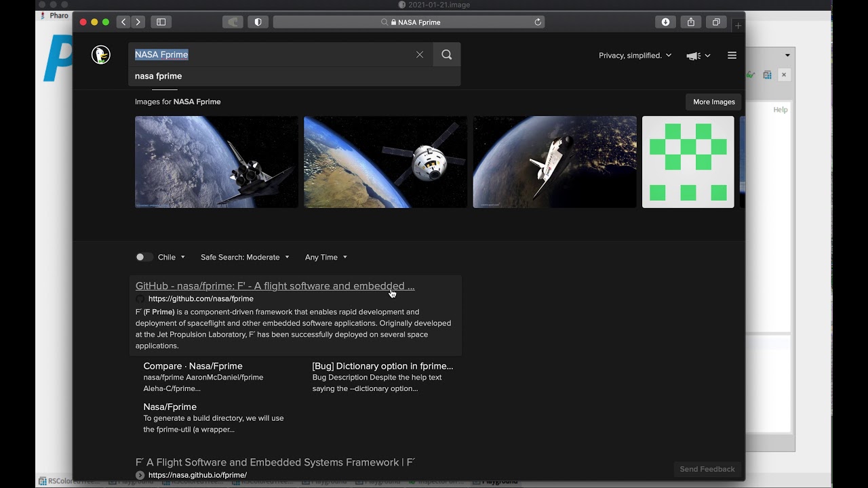Open the '[Bug] Dictionary option in fprime' sublink
This screenshot has height=488, width=868.
tap(382, 366)
